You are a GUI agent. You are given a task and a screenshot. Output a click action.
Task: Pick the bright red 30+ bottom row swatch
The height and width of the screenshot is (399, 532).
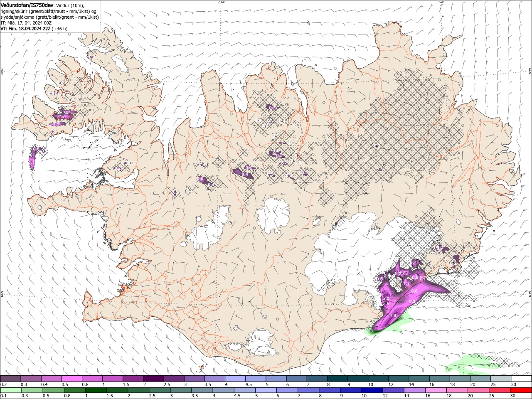(521, 390)
